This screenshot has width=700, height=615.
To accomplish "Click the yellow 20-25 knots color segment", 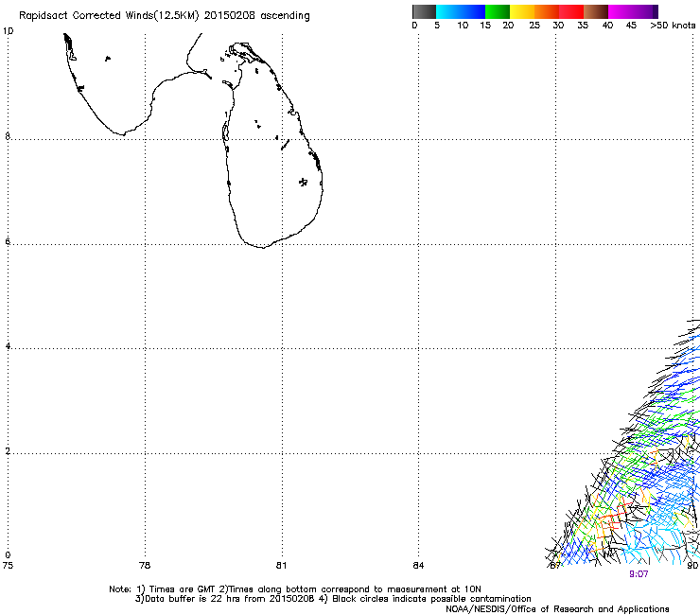I will [x=522, y=11].
